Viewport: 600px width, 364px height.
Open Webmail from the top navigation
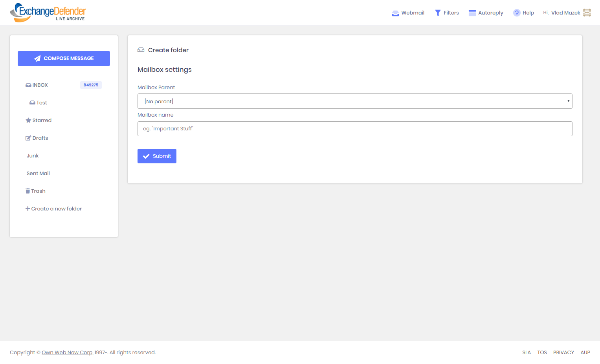coord(408,13)
